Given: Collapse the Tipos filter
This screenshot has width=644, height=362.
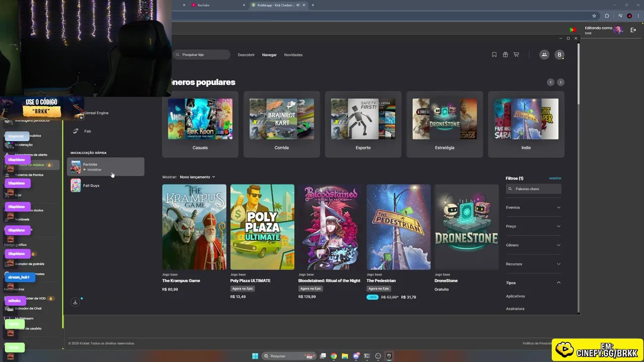Looking at the screenshot, I should (x=533, y=283).
